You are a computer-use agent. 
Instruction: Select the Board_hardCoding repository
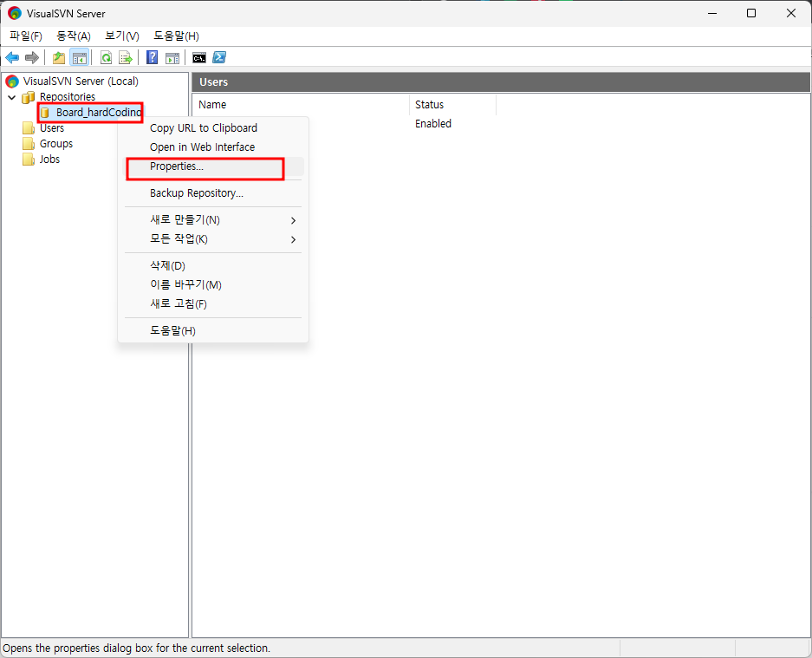pyautogui.click(x=99, y=113)
